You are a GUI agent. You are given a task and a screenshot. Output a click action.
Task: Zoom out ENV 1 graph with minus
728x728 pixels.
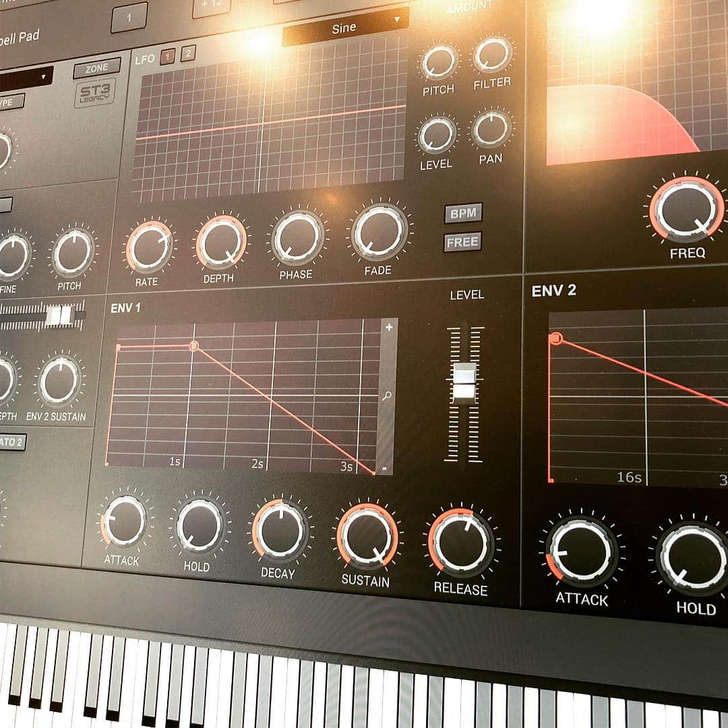(x=384, y=468)
